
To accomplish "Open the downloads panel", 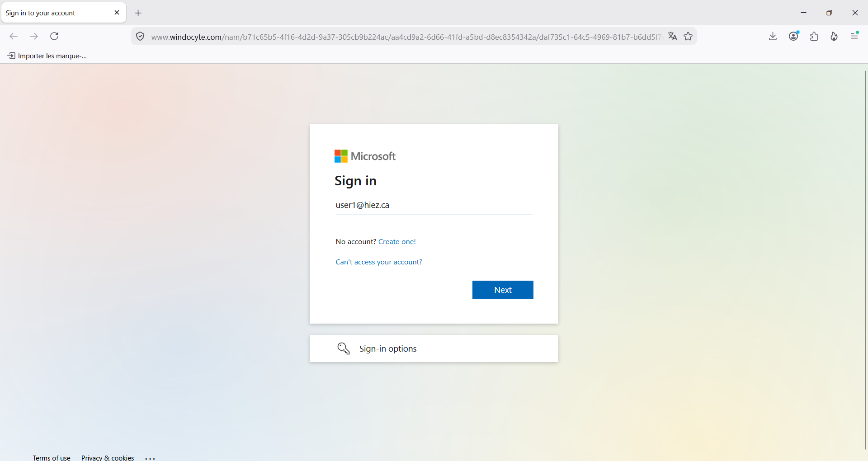I will tap(773, 37).
